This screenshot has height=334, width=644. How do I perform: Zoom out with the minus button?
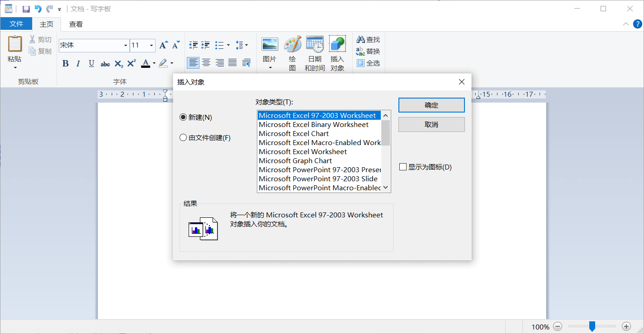(x=558, y=326)
